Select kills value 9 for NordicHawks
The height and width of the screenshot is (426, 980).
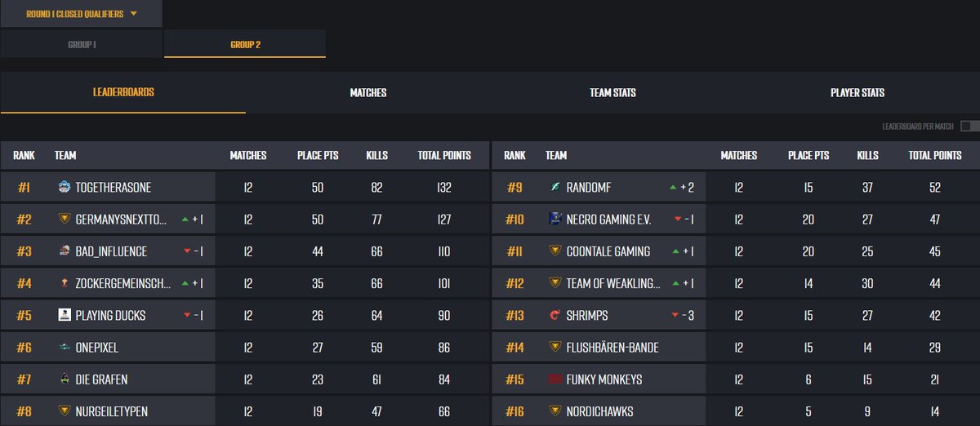pos(867,411)
